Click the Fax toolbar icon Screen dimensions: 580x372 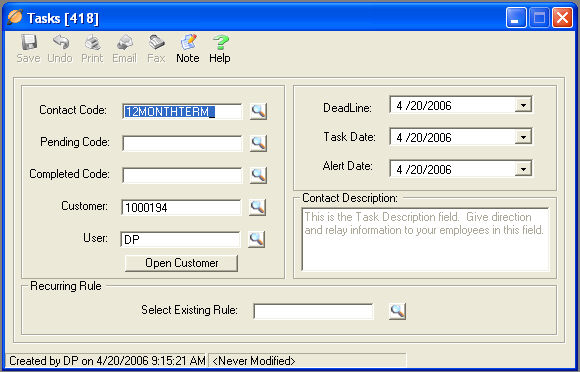click(x=156, y=48)
